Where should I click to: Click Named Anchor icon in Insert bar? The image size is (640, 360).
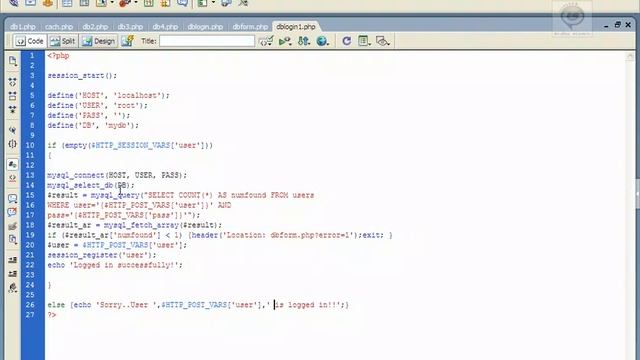coord(48,3)
